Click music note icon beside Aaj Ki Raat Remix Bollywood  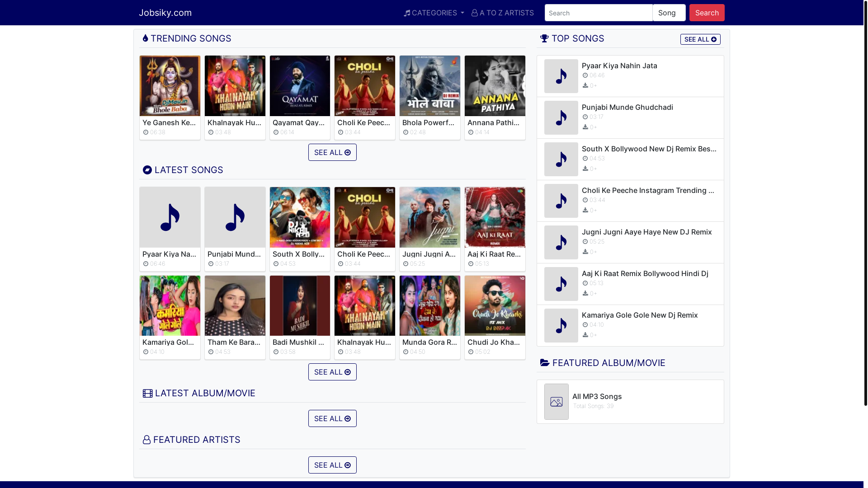click(561, 284)
